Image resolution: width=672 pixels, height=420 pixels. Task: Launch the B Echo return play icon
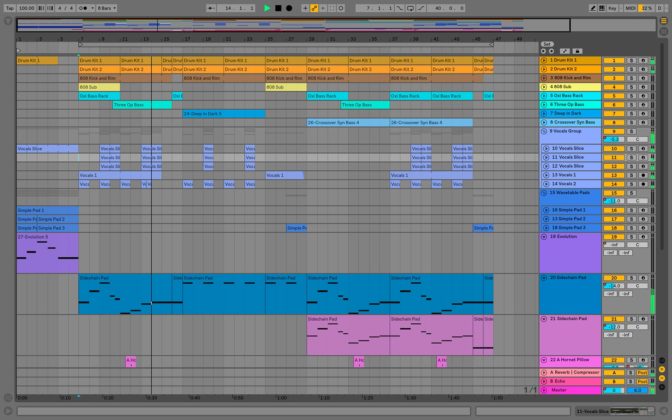[x=544, y=381]
